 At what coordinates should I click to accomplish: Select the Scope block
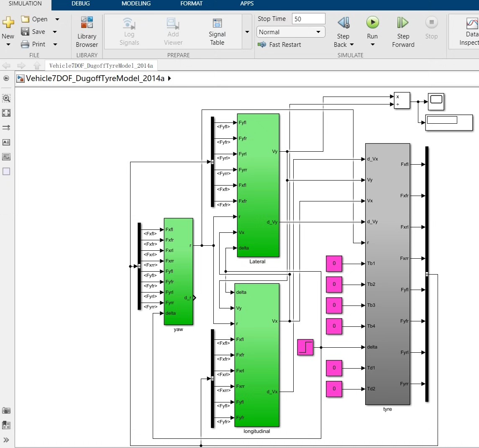click(x=436, y=102)
